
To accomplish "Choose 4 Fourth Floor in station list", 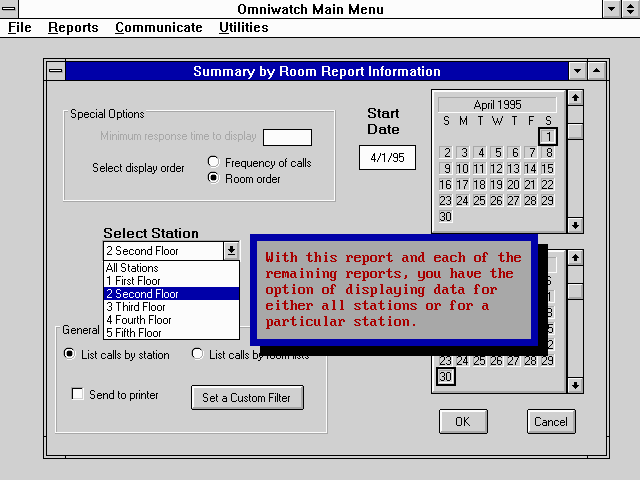I will tap(138, 320).
